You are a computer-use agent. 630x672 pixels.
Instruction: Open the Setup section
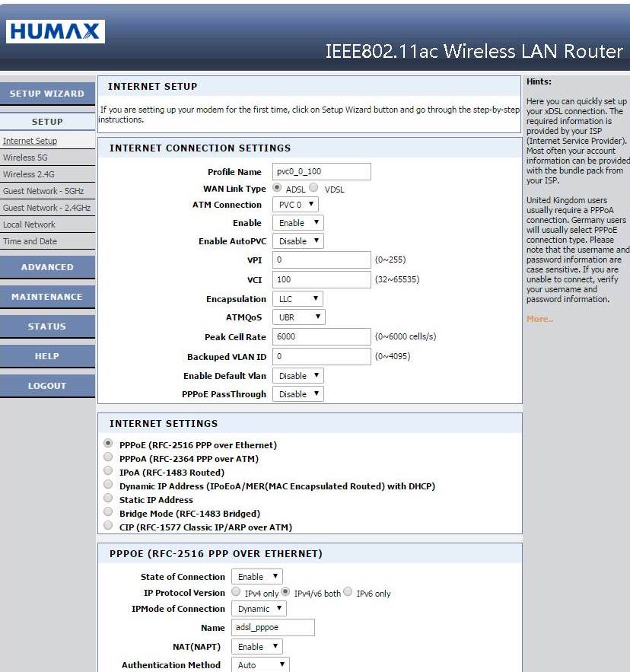[47, 122]
